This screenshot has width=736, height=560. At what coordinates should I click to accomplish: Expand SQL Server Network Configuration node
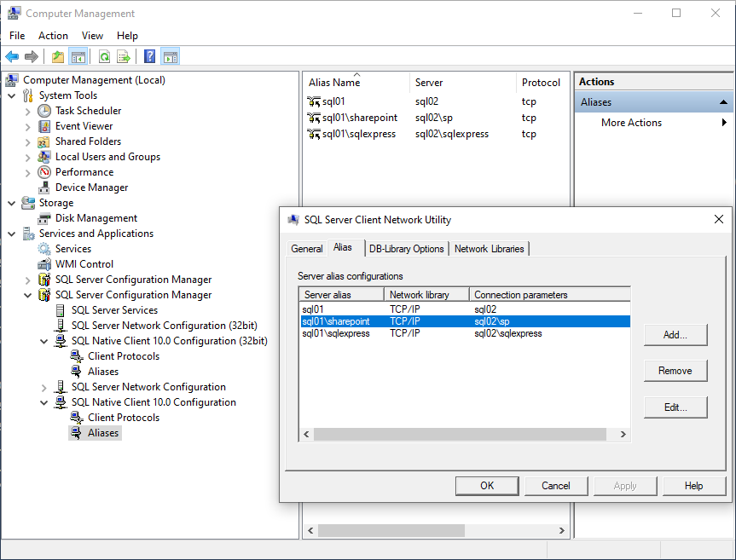tap(44, 387)
